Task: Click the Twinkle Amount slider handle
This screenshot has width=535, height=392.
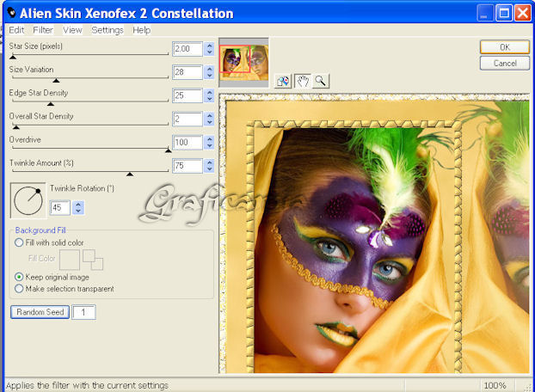Action: click(x=130, y=175)
